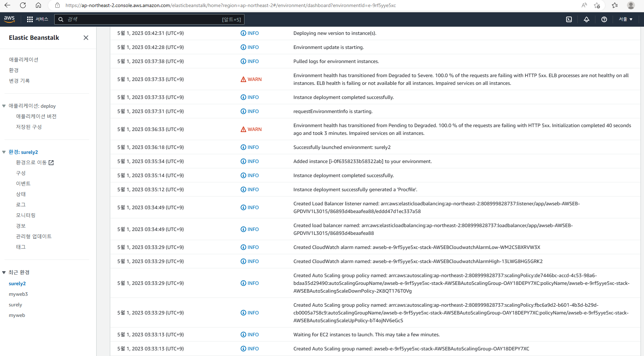644x356 pixels.
Task: Open the Seoul region dropdown
Action: [626, 19]
